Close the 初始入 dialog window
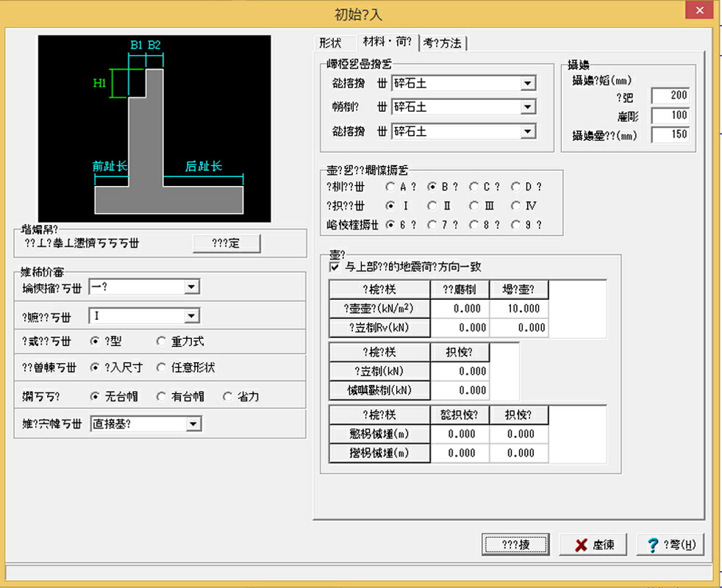 [x=699, y=10]
